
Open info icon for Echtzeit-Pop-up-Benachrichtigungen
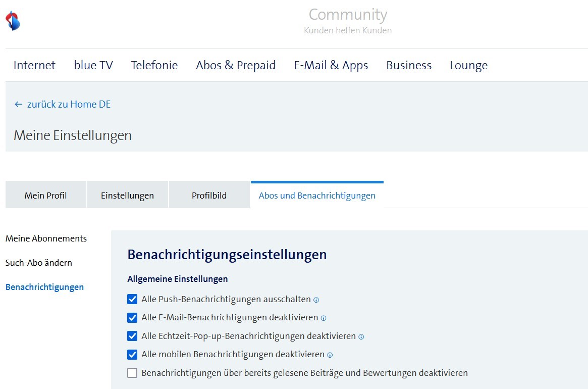361,337
